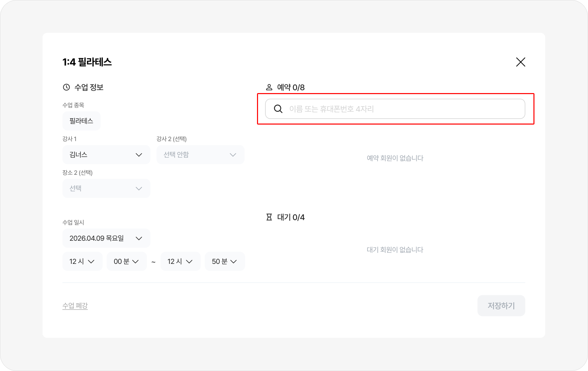Click the person icon beside 예약 0/8
Viewport: 588px width, 371px height.
269,87
